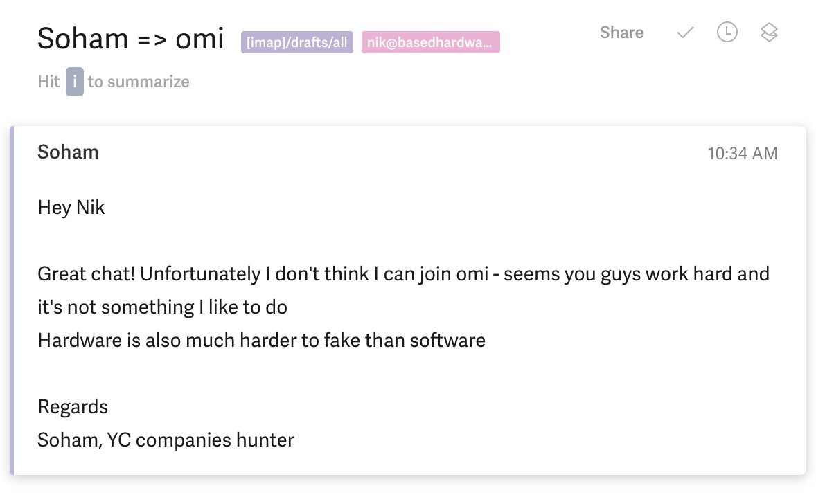Click 'it's not something I like to do'
The height and width of the screenshot is (504, 816).
click(162, 307)
